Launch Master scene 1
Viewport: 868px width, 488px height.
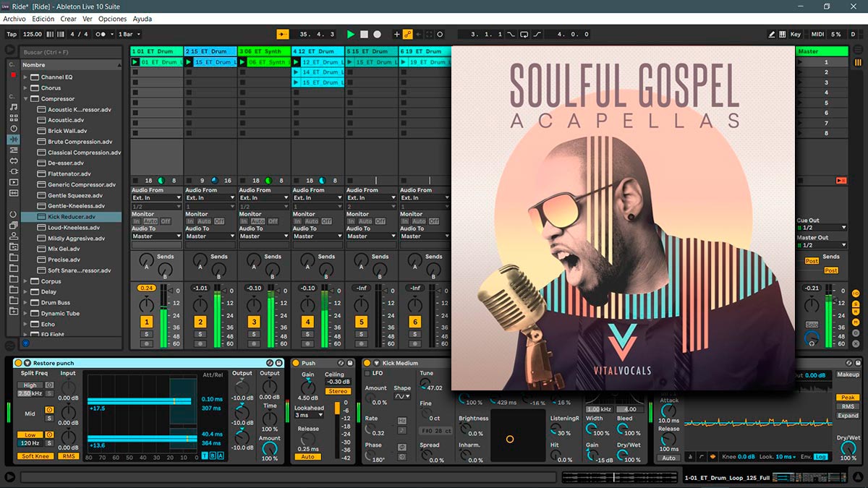click(x=800, y=62)
